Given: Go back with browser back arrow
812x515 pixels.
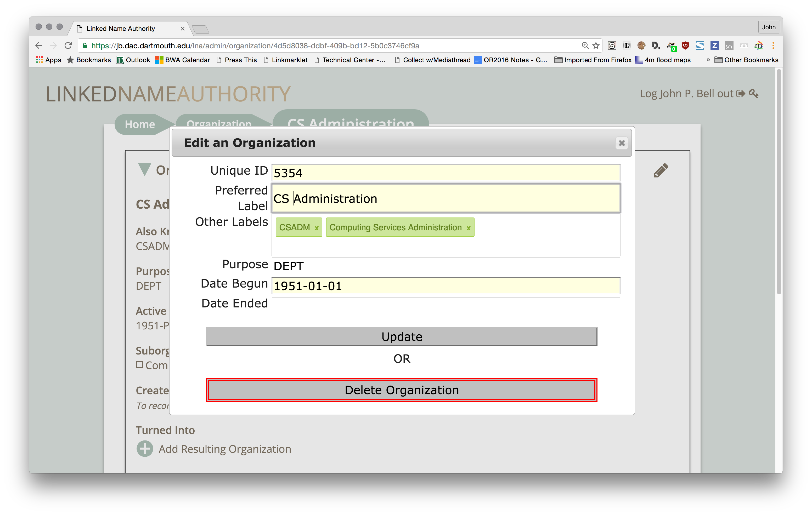Looking at the screenshot, I should coord(39,45).
